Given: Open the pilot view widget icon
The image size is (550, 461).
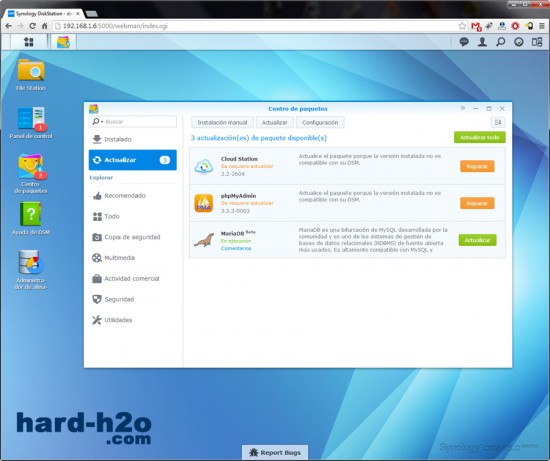Looking at the screenshot, I should pyautogui.click(x=519, y=42).
